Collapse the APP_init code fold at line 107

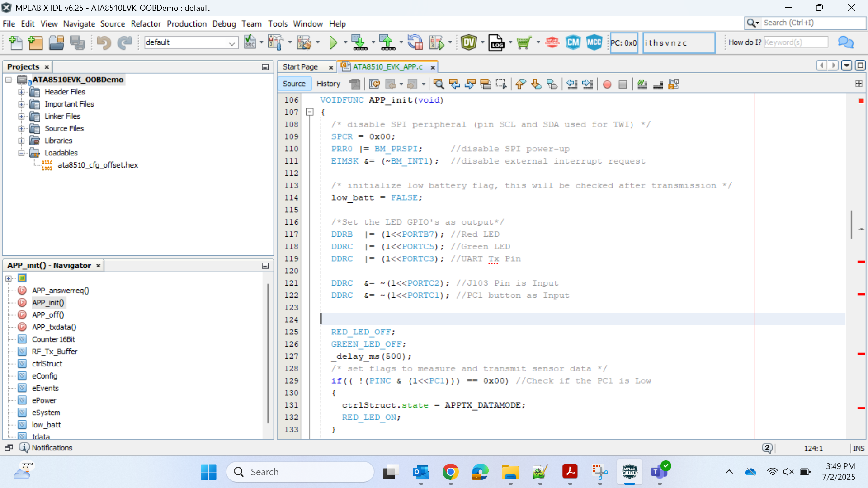310,112
